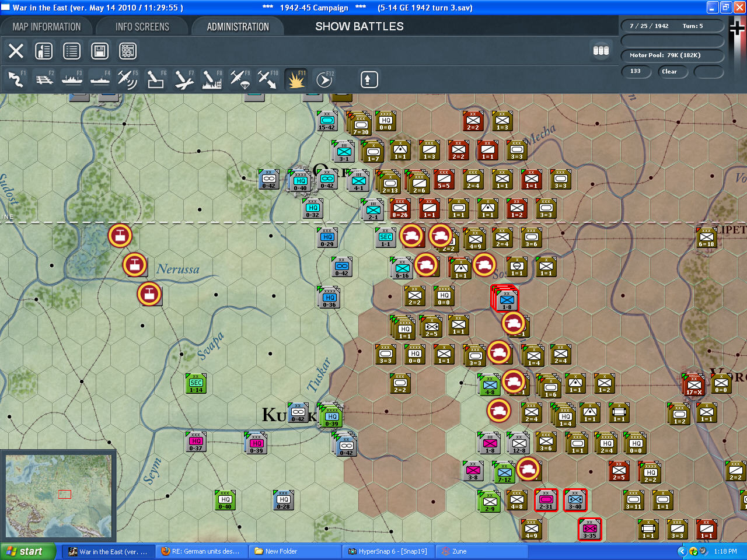The image size is (747, 560).
Task: Save the game with the floppy disk icon
Action: [100, 51]
